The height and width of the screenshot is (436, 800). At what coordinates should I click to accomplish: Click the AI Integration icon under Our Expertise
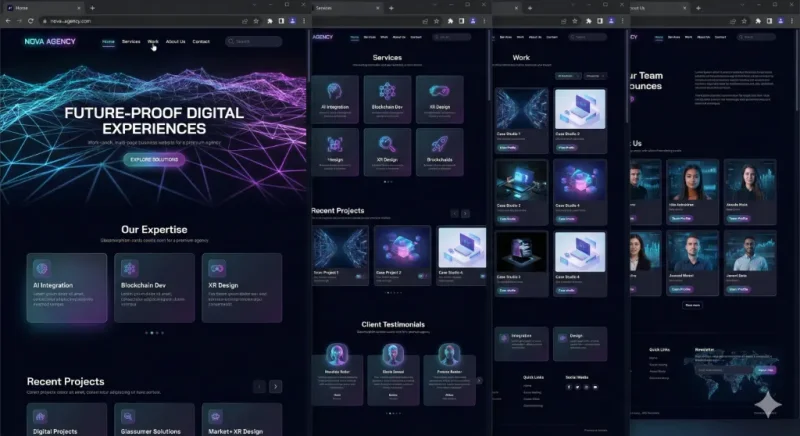42,268
